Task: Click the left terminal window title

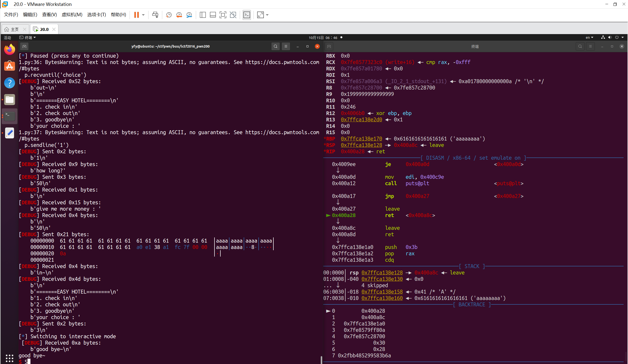Action: pos(171,46)
